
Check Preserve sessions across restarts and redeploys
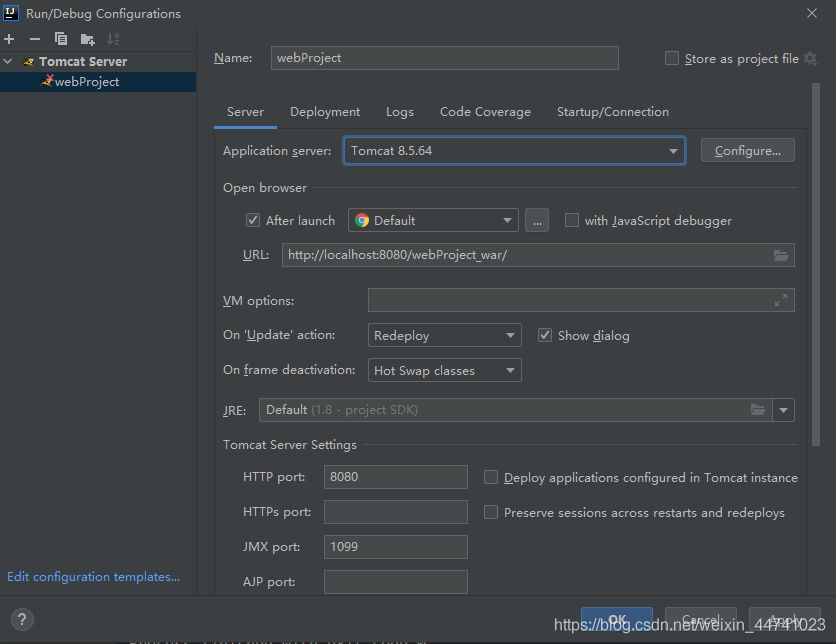tap(491, 512)
